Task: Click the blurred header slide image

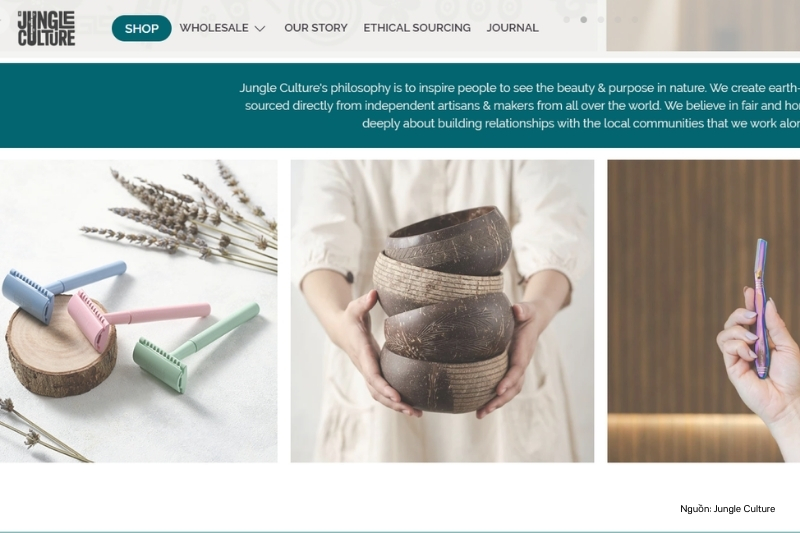Action: (703, 26)
